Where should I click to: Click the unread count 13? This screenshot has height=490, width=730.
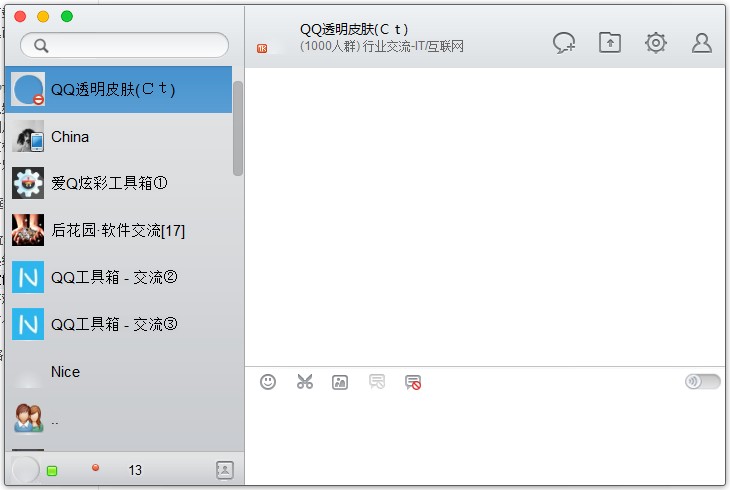tap(135, 470)
